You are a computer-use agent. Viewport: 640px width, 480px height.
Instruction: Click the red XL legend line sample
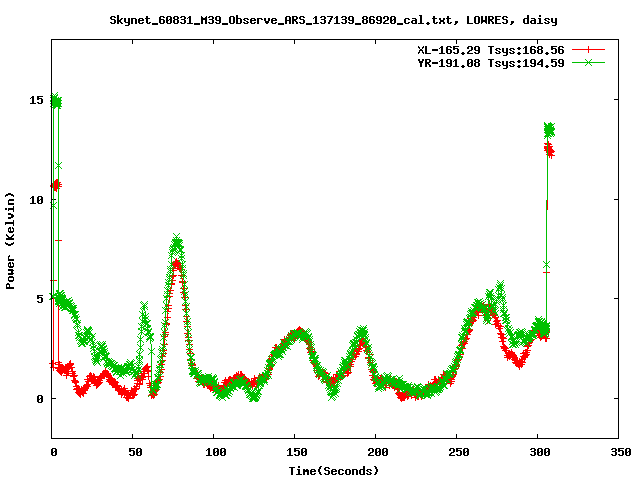[588, 50]
